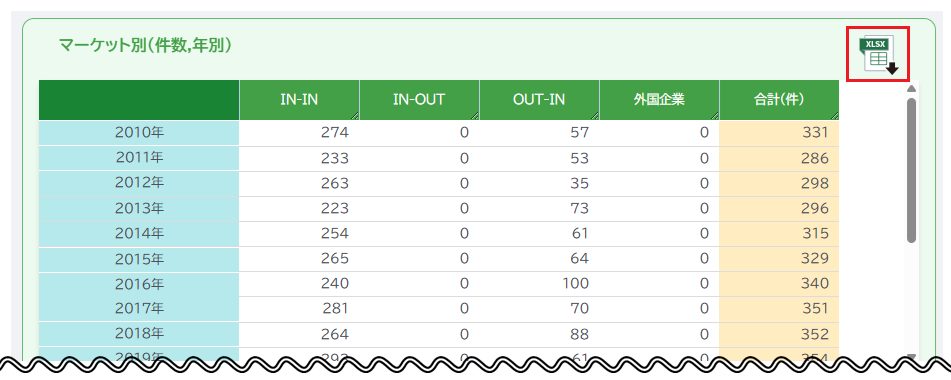Click the total value 331 for 2010年
951x380 pixels.
pos(815,133)
